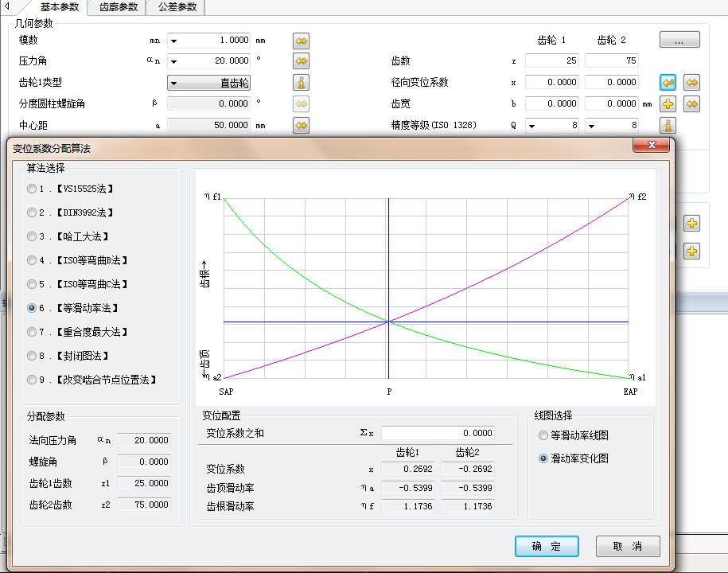The width and height of the screenshot is (728, 573).
Task: Click 螺旋角 β field in 分配参数
Action: point(144,462)
